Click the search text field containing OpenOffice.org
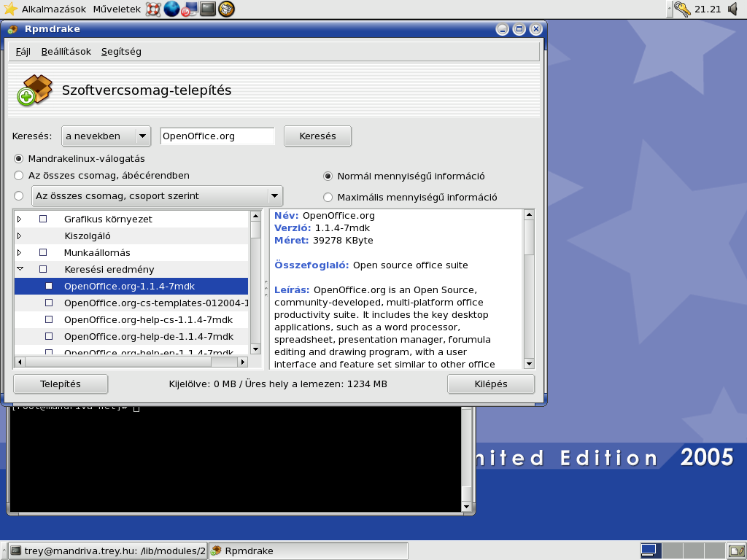The height and width of the screenshot is (560, 747). 217,136
